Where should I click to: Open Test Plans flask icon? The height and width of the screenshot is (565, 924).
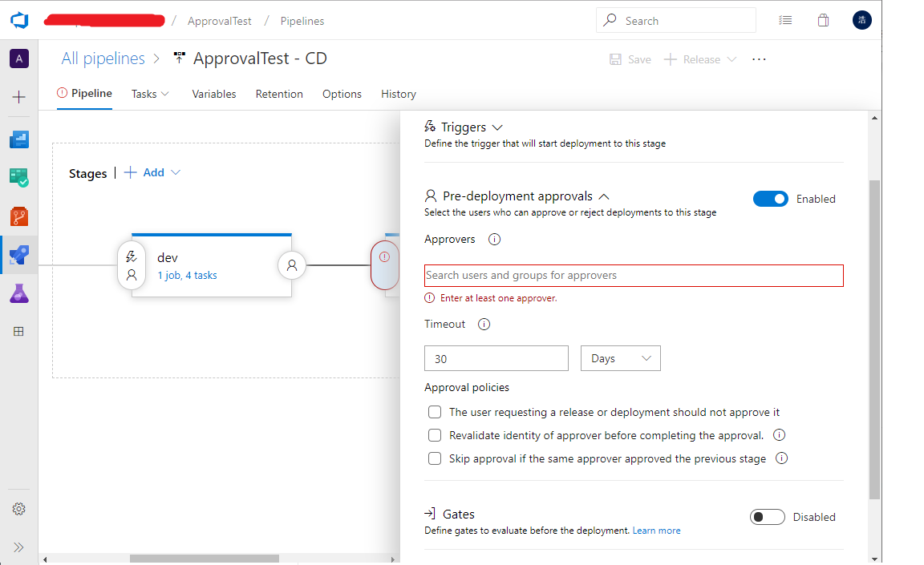(19, 293)
